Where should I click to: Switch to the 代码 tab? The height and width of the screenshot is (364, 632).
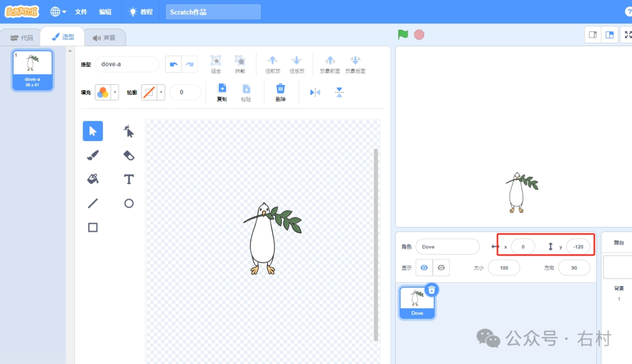coord(22,38)
